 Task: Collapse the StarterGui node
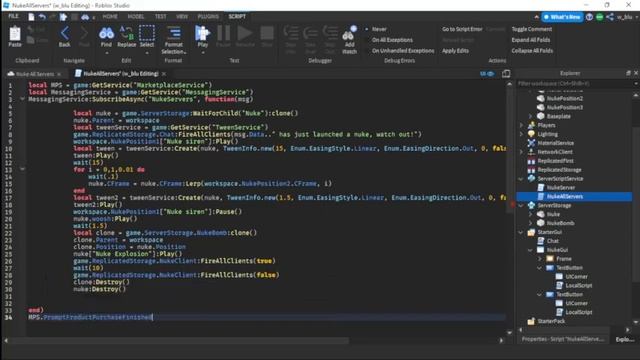point(521,232)
